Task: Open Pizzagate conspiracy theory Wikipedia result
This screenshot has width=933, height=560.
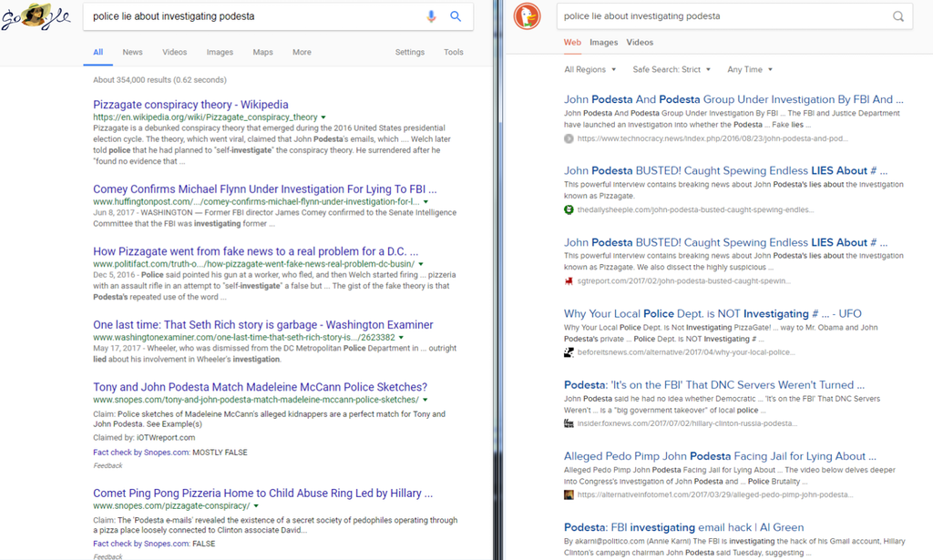Action: (x=190, y=105)
